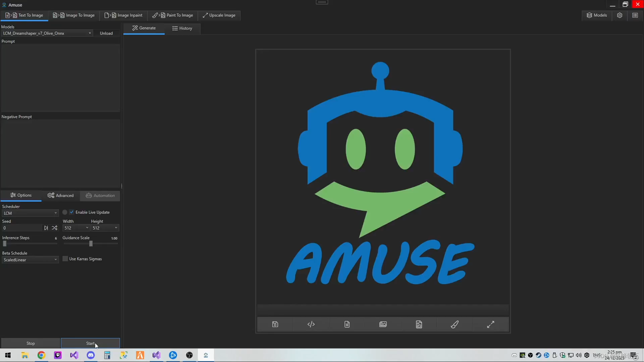Click the save image icon below preview
This screenshot has width=644, height=362.
(275, 324)
